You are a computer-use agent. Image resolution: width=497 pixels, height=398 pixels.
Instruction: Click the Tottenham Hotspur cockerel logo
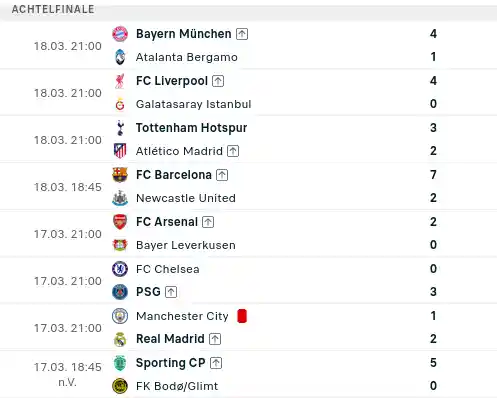pos(120,128)
